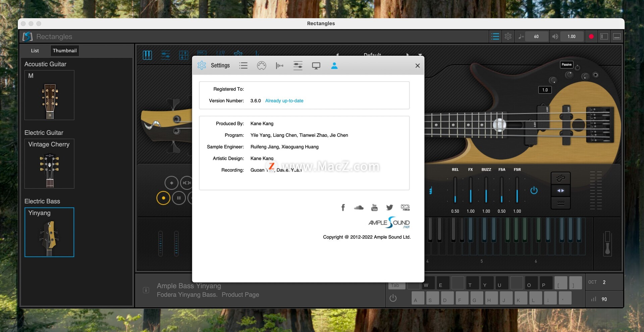This screenshot has width=644, height=332.
Task: Click the master volume field showing 1.00
Action: tap(572, 37)
